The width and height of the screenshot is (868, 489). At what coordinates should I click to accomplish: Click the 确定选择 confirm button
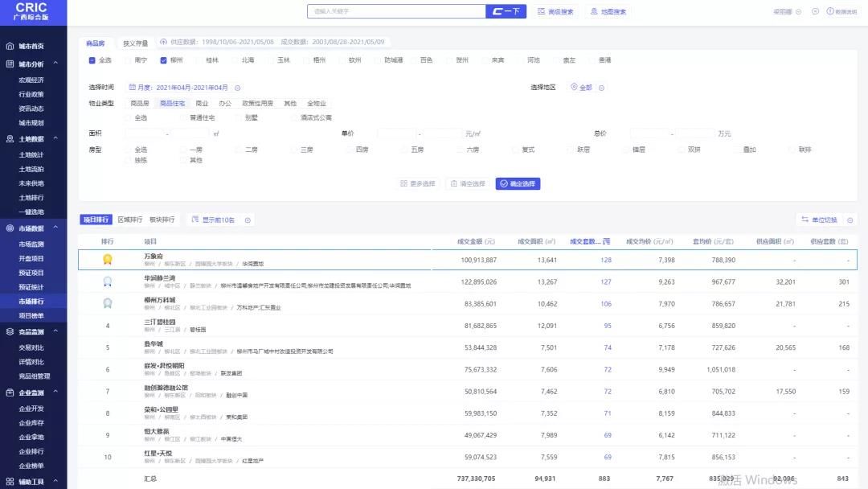518,183
